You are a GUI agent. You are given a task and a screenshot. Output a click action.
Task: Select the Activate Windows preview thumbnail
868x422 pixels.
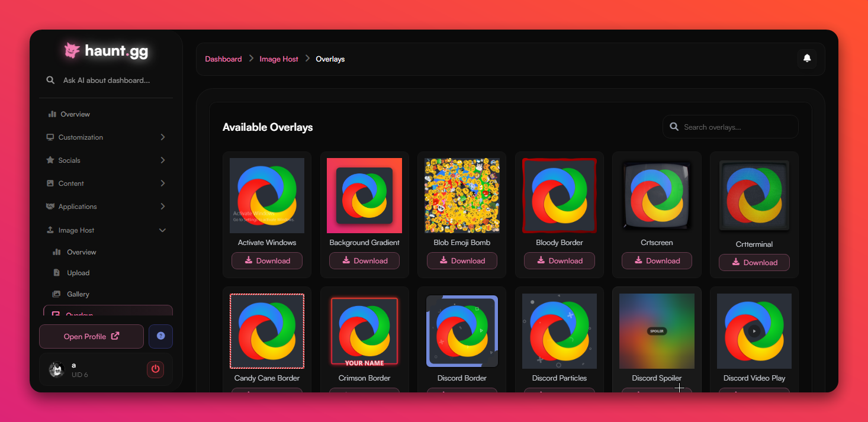pyautogui.click(x=267, y=195)
